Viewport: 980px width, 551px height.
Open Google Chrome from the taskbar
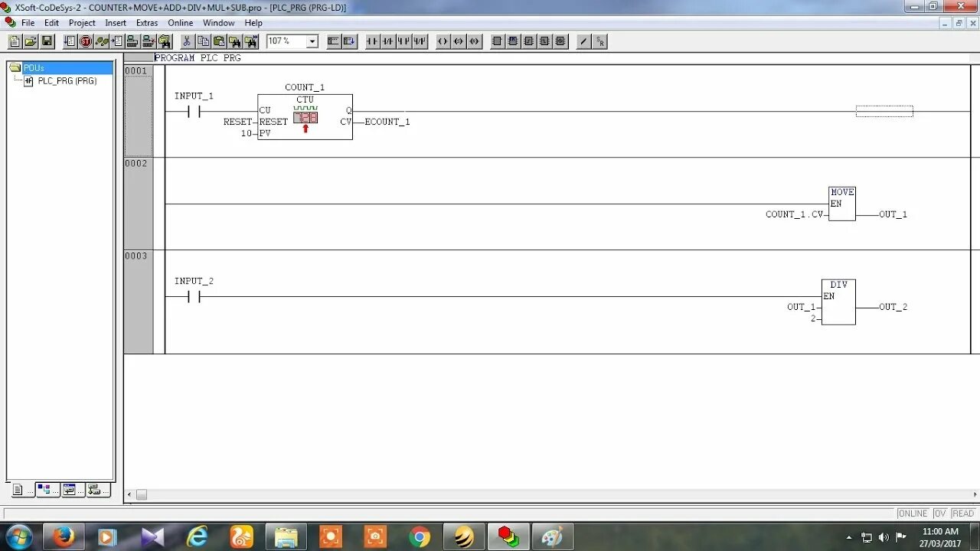[420, 537]
